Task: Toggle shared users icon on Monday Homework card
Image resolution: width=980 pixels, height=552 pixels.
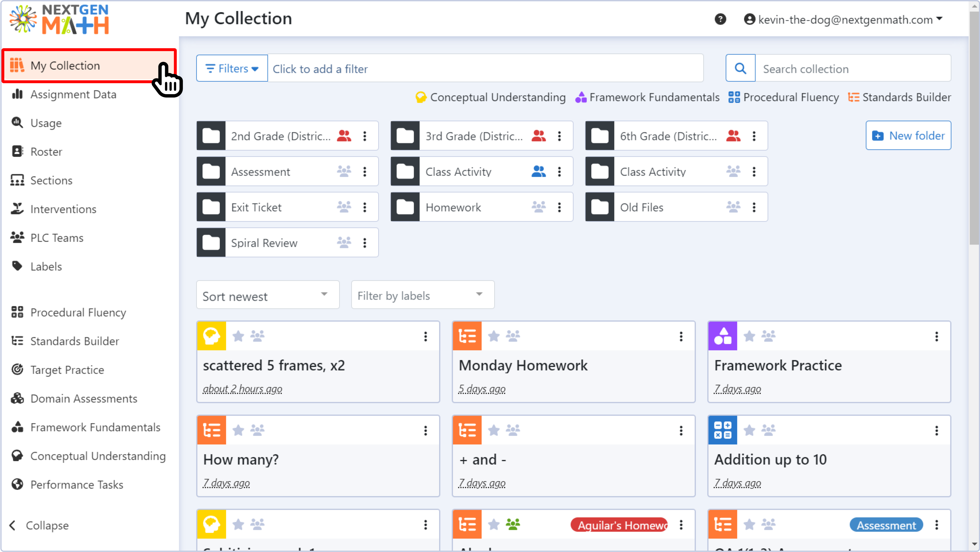Action: [x=513, y=336]
